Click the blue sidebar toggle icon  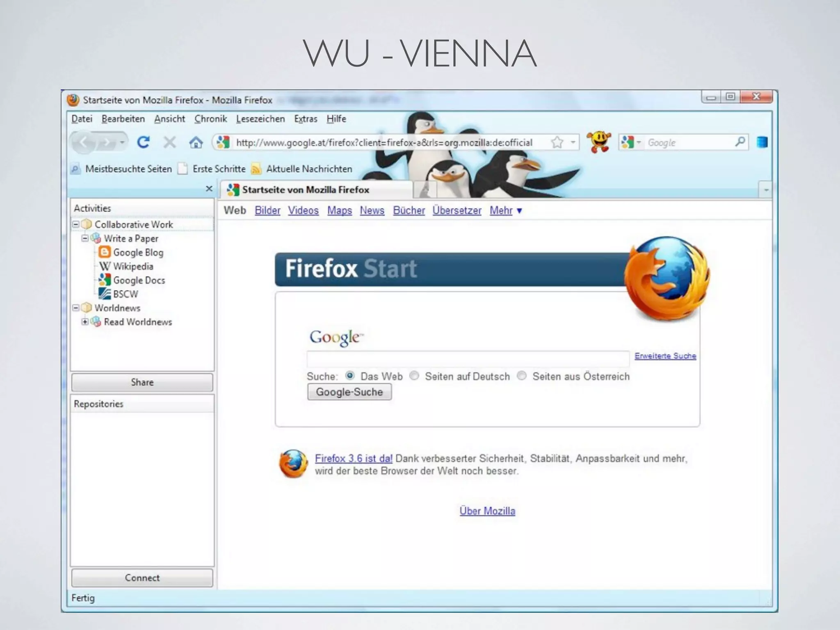click(762, 142)
